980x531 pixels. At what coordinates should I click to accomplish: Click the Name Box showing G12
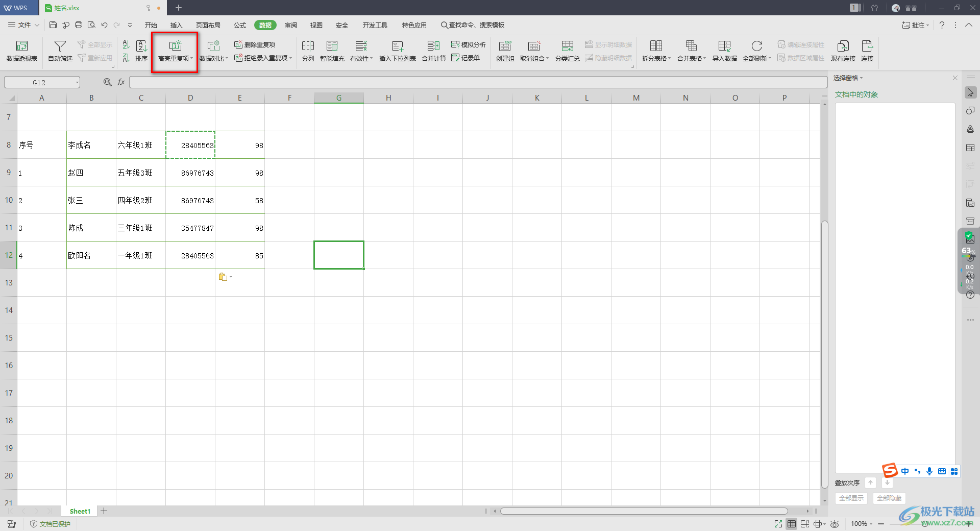[42, 82]
